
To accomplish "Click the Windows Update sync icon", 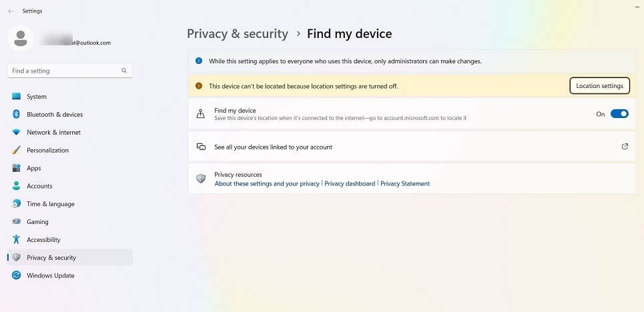I will coord(17,275).
